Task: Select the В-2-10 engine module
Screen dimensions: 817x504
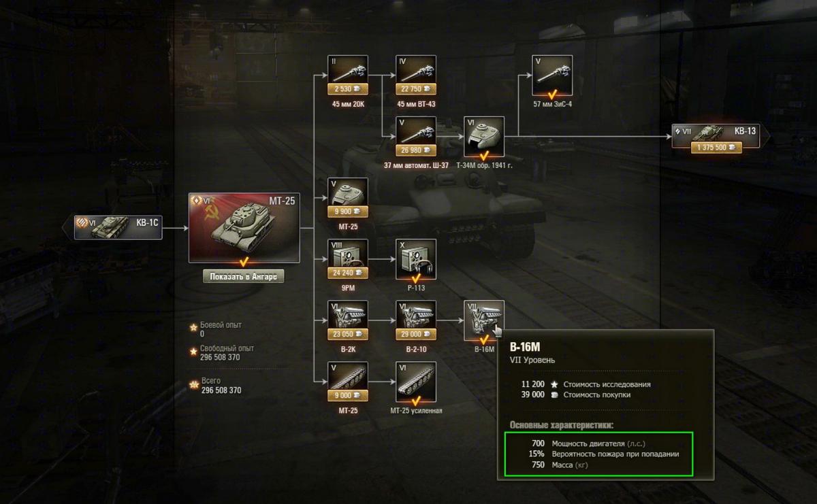Action: click(x=416, y=320)
